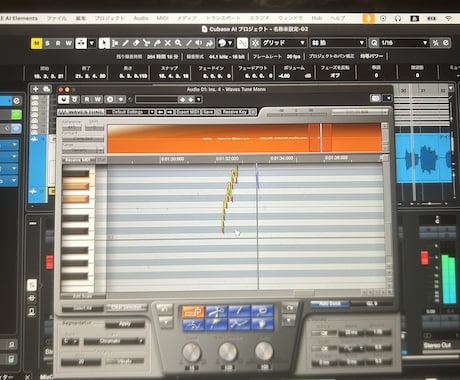
Task: Select the Erase tool in Cubase toolbar
Action: click(136, 43)
